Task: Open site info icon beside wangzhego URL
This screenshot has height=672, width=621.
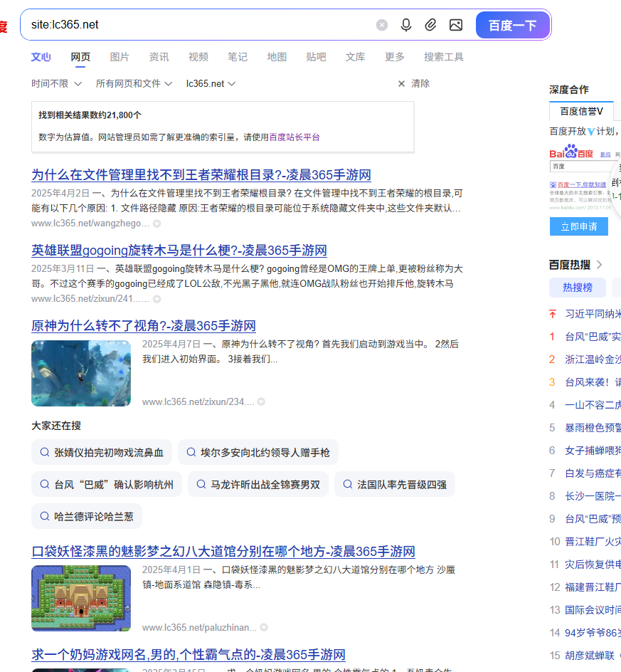Action: tap(157, 224)
